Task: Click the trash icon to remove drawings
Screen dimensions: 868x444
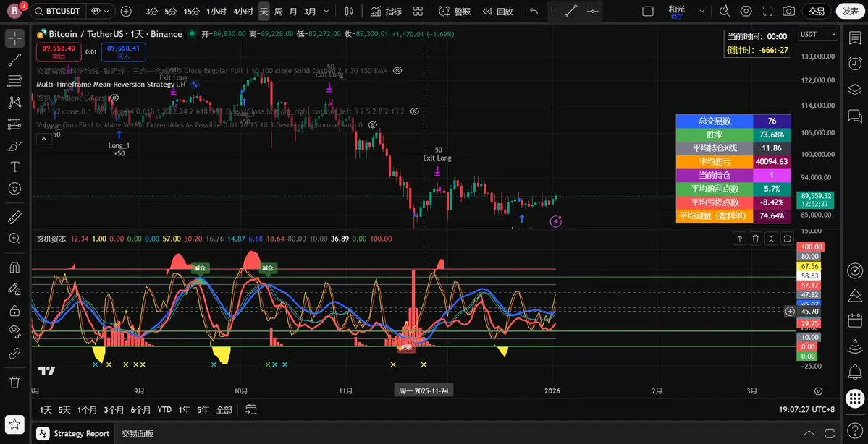Action: coord(14,382)
